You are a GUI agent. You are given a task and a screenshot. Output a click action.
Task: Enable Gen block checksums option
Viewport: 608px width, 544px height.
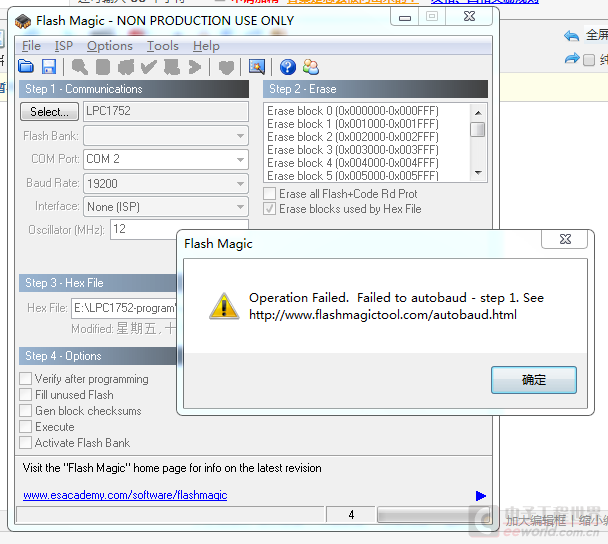click(x=26, y=411)
